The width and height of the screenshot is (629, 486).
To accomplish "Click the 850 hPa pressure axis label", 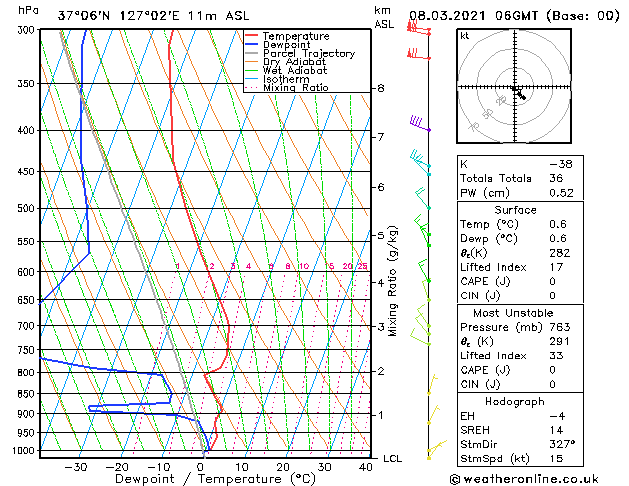I will (28, 394).
